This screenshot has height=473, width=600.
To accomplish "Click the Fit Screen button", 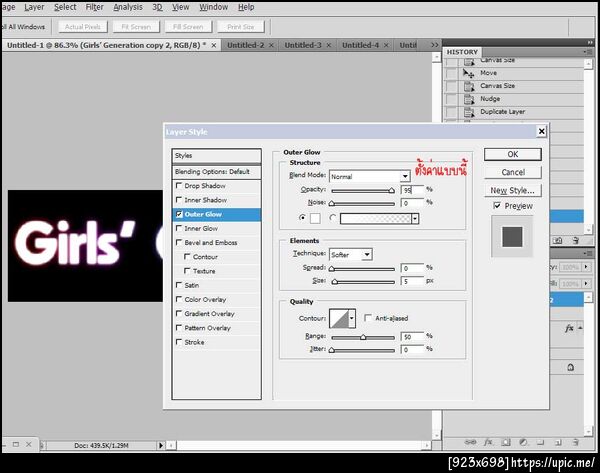I will pyautogui.click(x=136, y=27).
